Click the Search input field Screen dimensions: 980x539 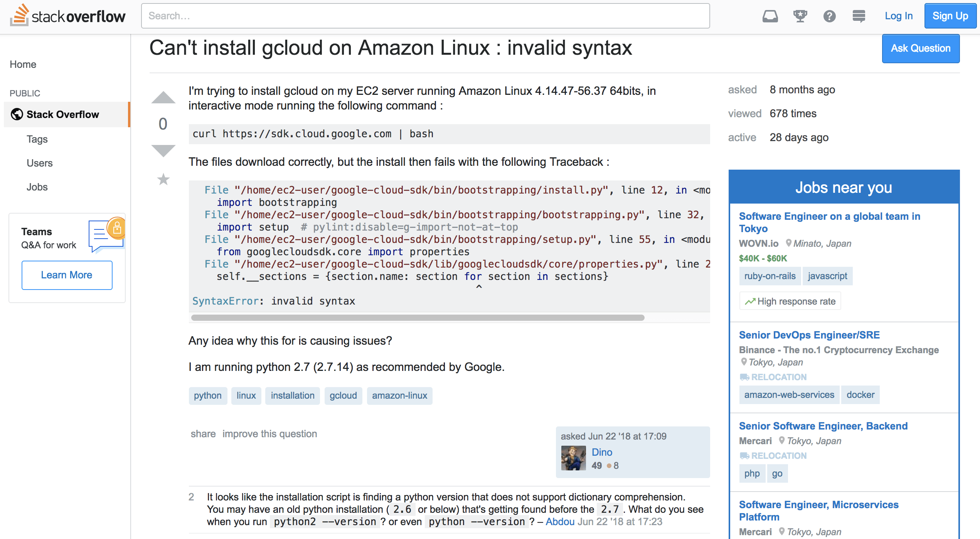[x=425, y=16]
